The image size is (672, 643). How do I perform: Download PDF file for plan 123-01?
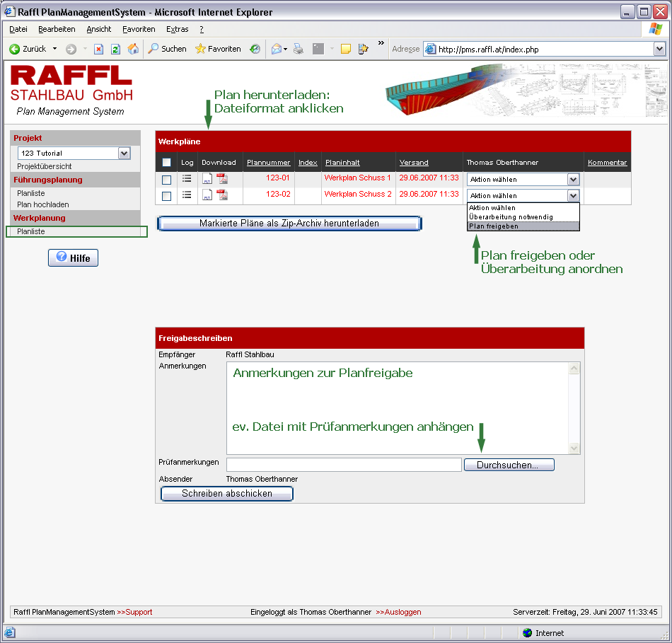[222, 179]
